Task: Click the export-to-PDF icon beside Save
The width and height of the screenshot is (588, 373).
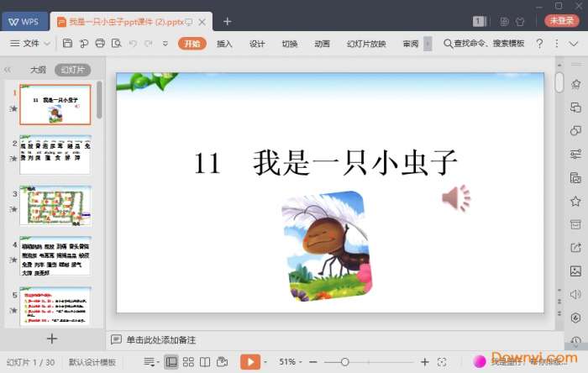Action: point(84,44)
